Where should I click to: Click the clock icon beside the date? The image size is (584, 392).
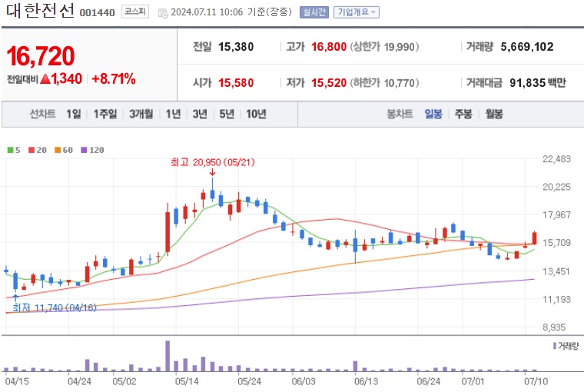[x=163, y=13]
